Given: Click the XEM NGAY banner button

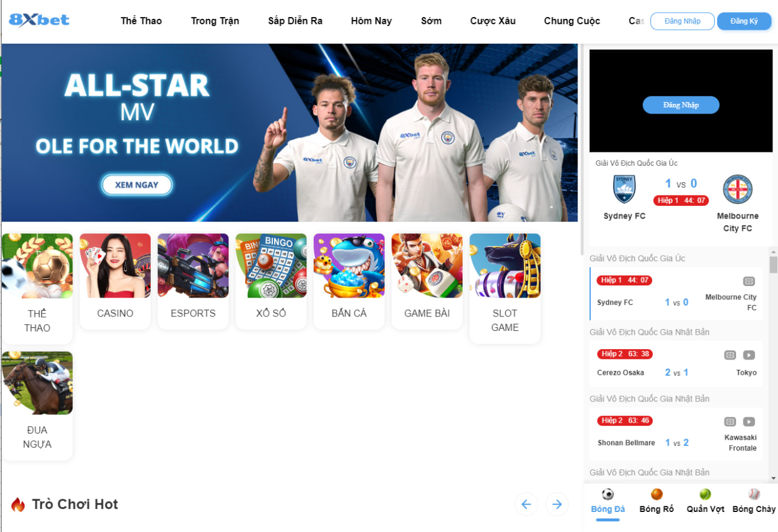Looking at the screenshot, I should (137, 185).
